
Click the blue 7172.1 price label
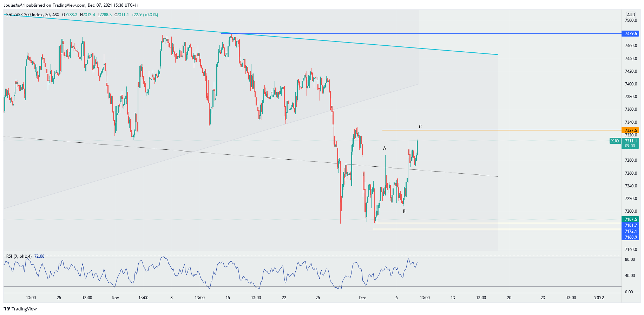631,231
